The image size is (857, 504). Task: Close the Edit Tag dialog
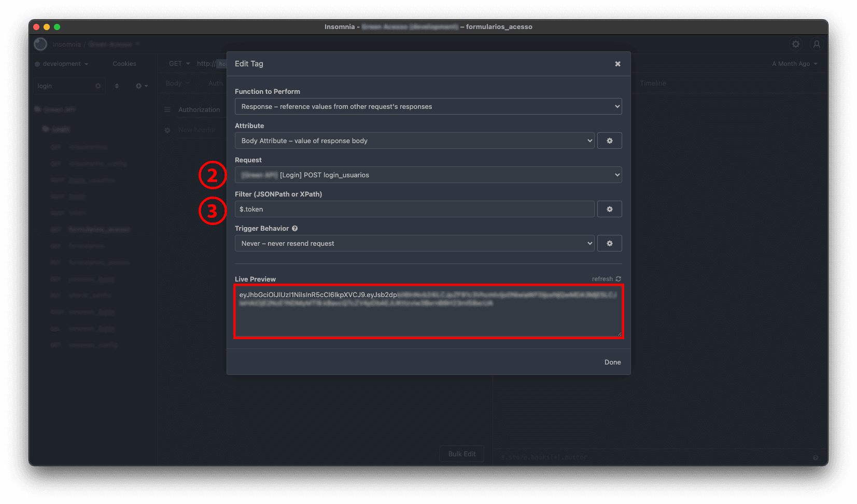[617, 63]
